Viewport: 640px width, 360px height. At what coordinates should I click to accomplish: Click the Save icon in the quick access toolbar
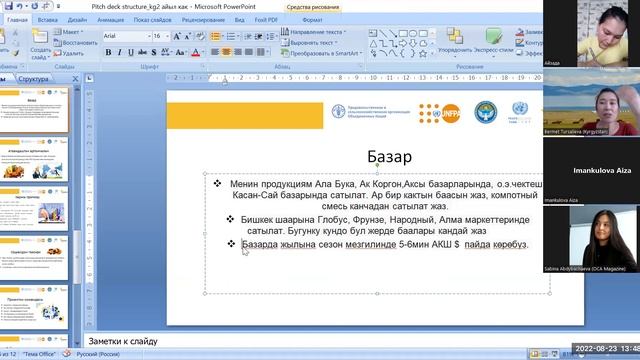pos(9,6)
